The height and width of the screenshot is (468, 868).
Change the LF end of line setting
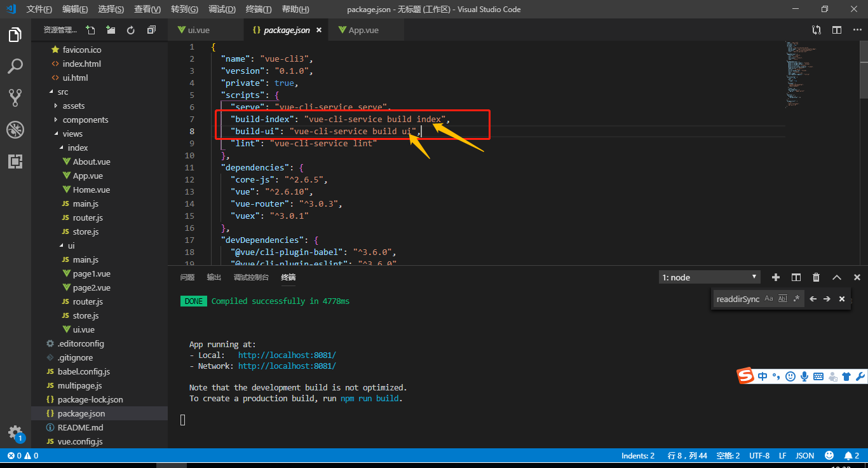tap(783, 455)
